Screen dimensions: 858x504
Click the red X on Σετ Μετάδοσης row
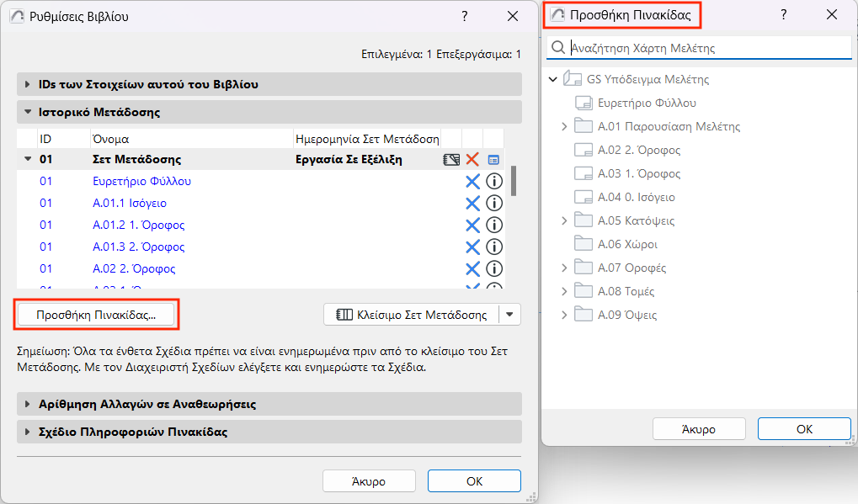pos(472,159)
